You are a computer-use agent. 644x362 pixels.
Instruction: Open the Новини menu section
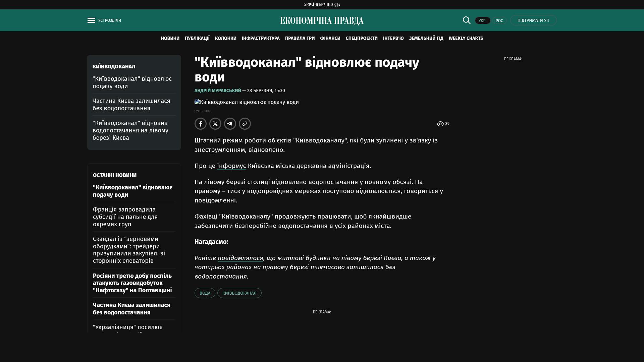[170, 39]
